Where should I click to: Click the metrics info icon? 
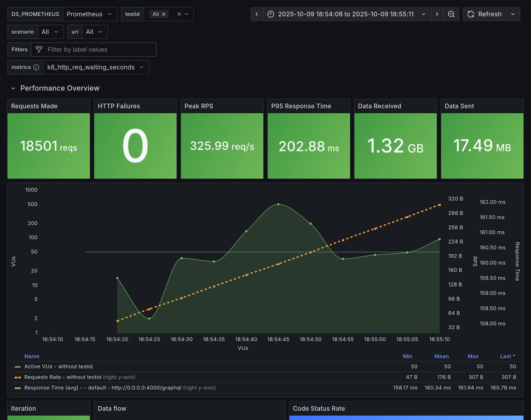click(x=36, y=67)
